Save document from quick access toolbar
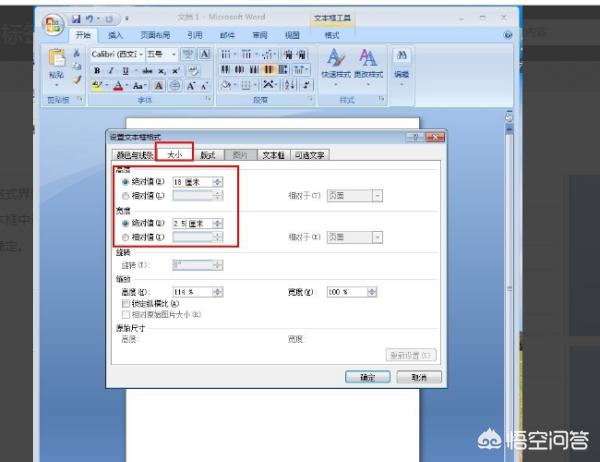This screenshot has width=600, height=462. click(x=76, y=19)
